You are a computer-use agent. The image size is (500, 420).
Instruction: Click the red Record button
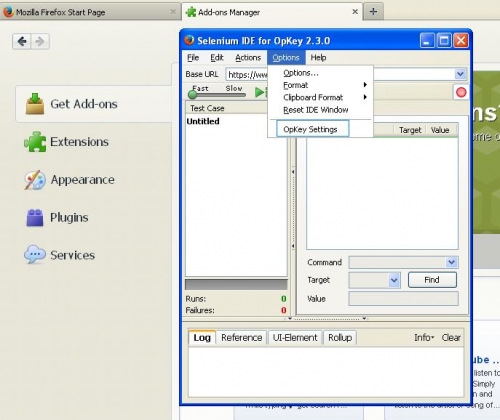click(x=461, y=92)
